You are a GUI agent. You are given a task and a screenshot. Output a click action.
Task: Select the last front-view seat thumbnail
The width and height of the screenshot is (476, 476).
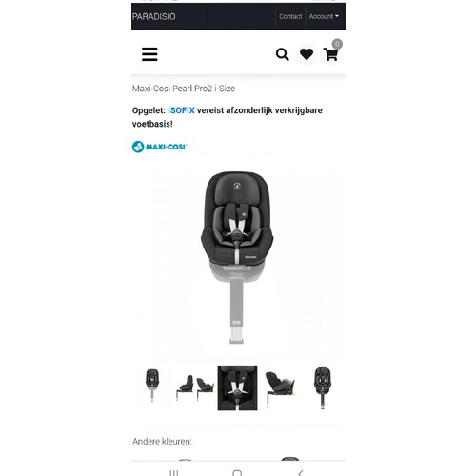point(323,387)
